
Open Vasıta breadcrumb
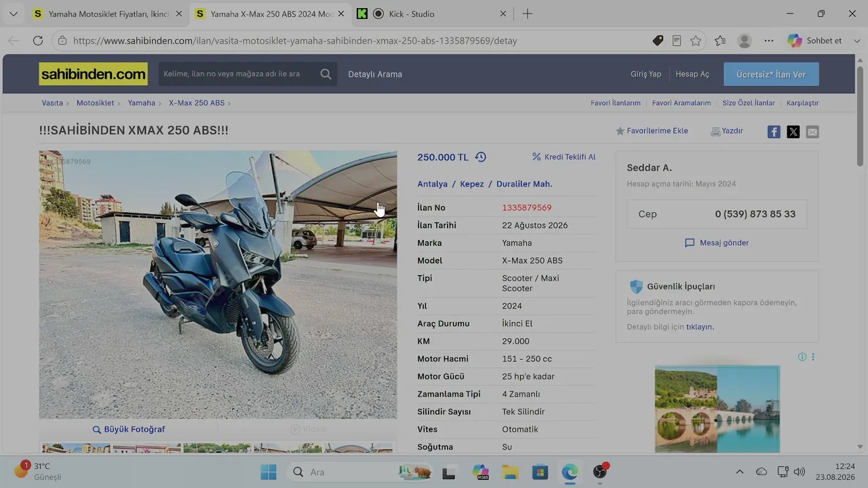click(52, 103)
